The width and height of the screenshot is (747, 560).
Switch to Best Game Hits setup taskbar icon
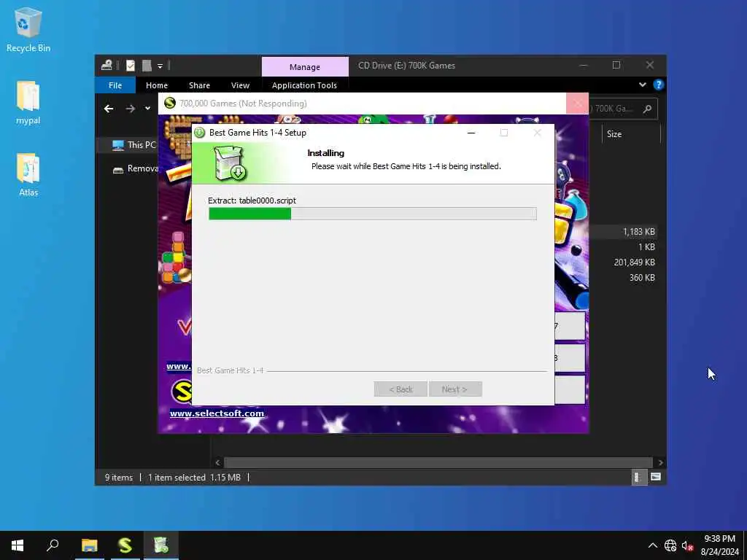coord(161,545)
